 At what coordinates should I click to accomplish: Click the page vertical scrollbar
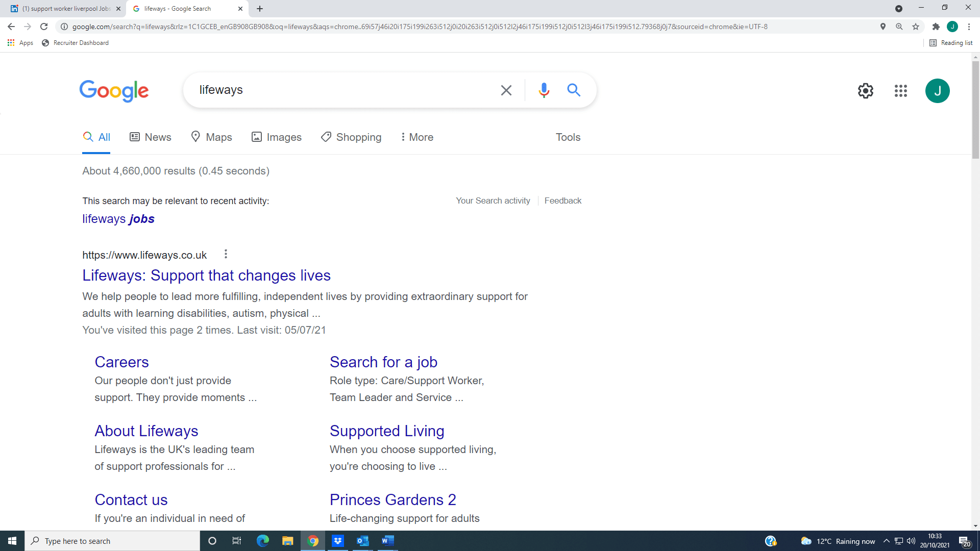[975, 110]
